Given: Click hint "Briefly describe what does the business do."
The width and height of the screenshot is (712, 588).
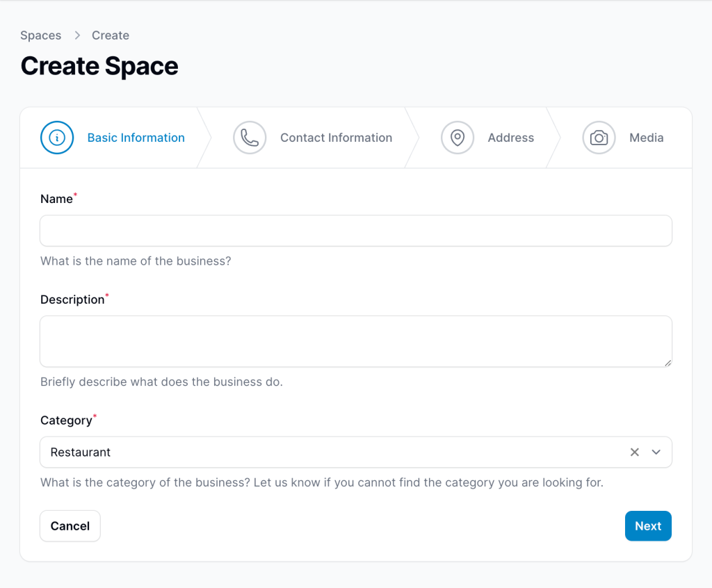Looking at the screenshot, I should [161, 382].
